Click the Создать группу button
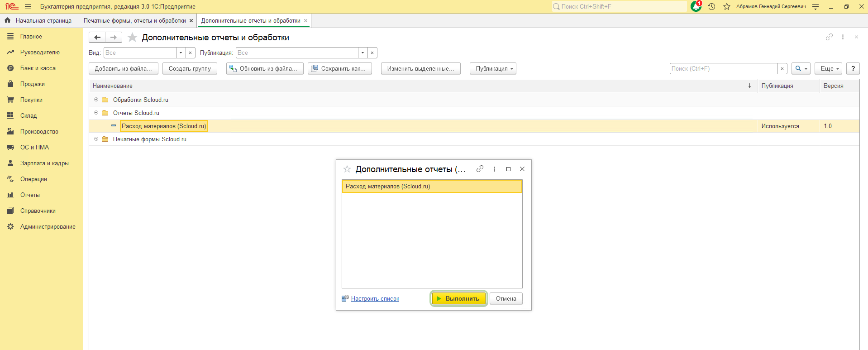 pyautogui.click(x=190, y=69)
